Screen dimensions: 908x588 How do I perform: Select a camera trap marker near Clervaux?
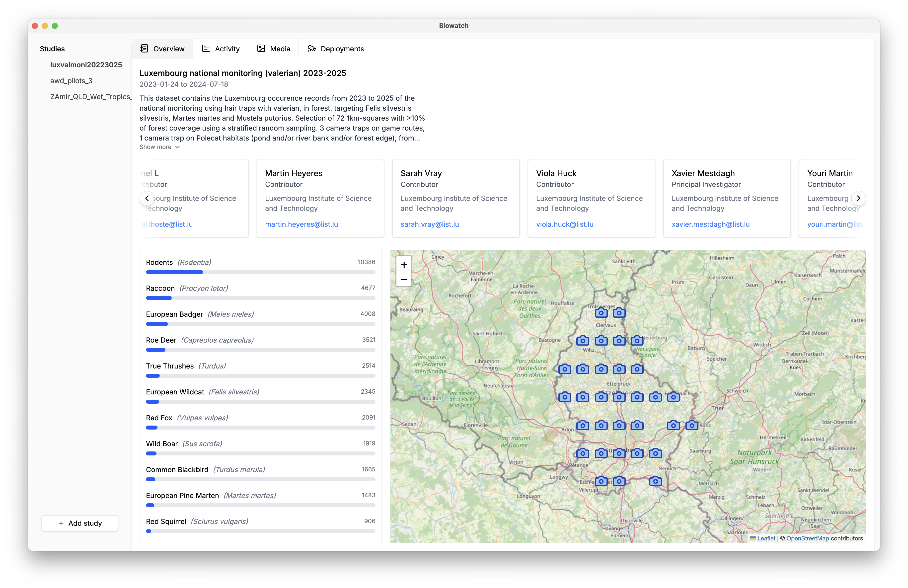click(601, 313)
